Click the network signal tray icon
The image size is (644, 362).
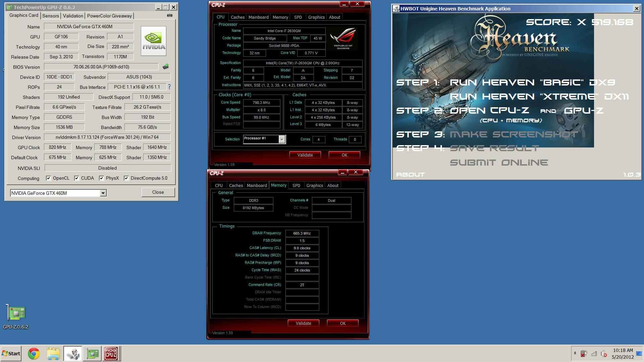(x=594, y=354)
